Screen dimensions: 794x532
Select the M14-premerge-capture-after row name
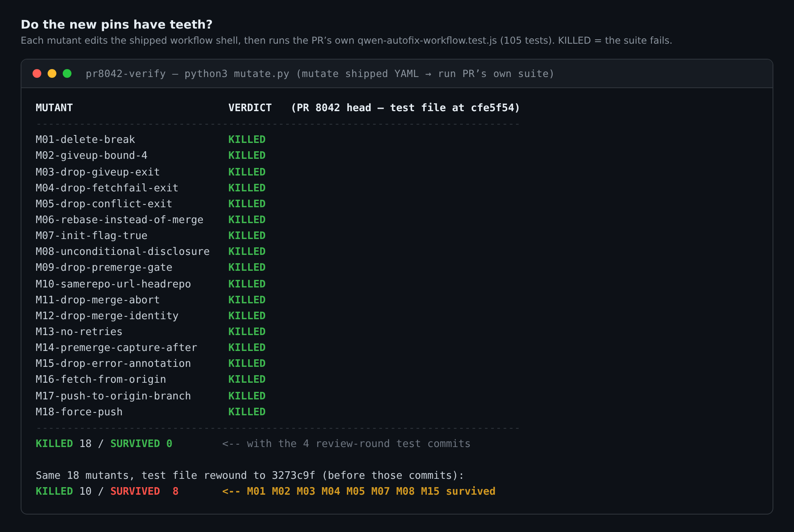116,347
